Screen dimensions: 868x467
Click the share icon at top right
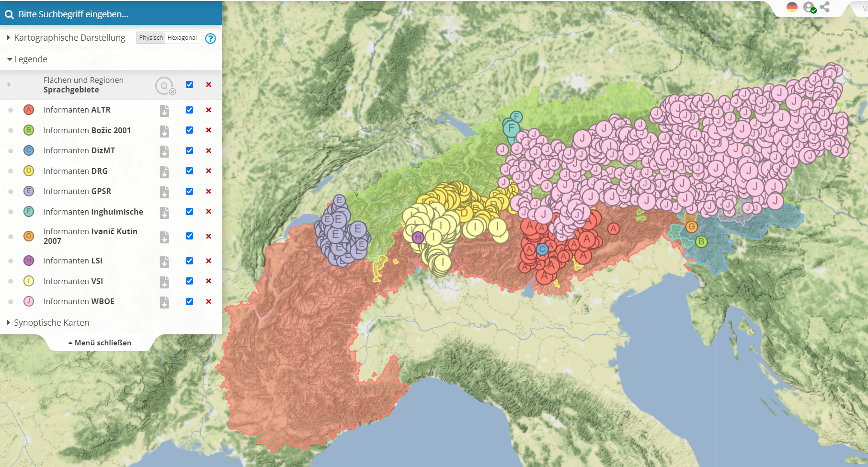pyautogui.click(x=825, y=7)
